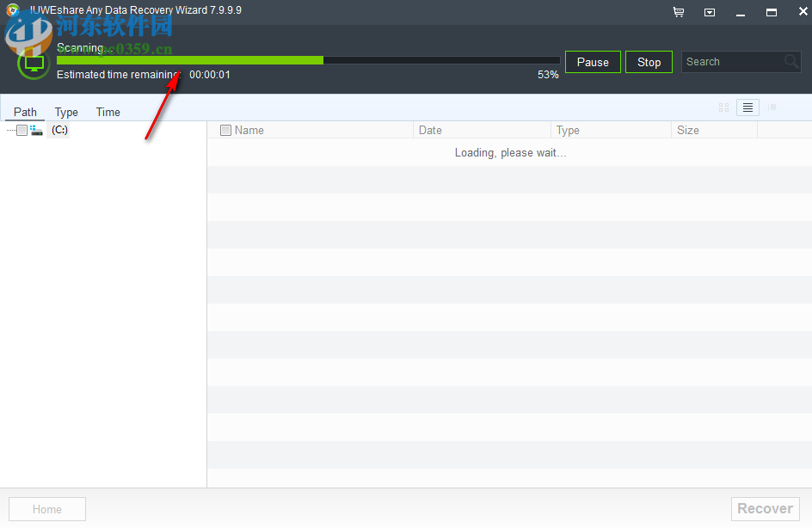This screenshot has width=812, height=528.
Task: Switch to the Time tab
Action: point(108,112)
